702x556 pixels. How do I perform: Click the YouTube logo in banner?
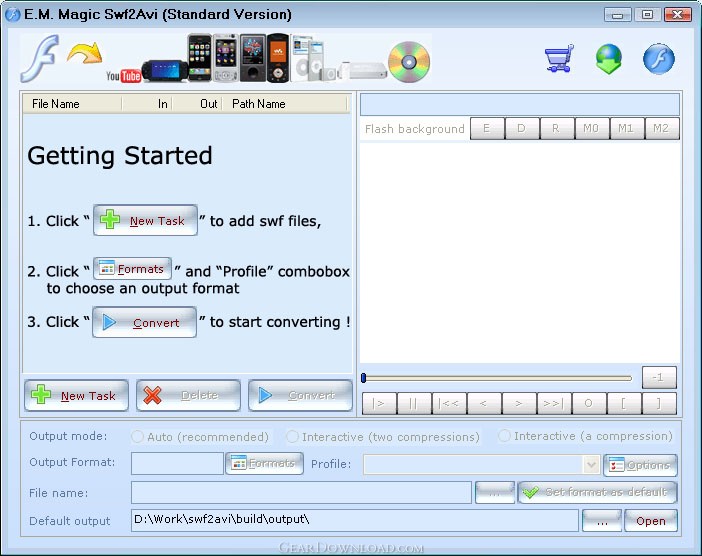click(x=124, y=76)
